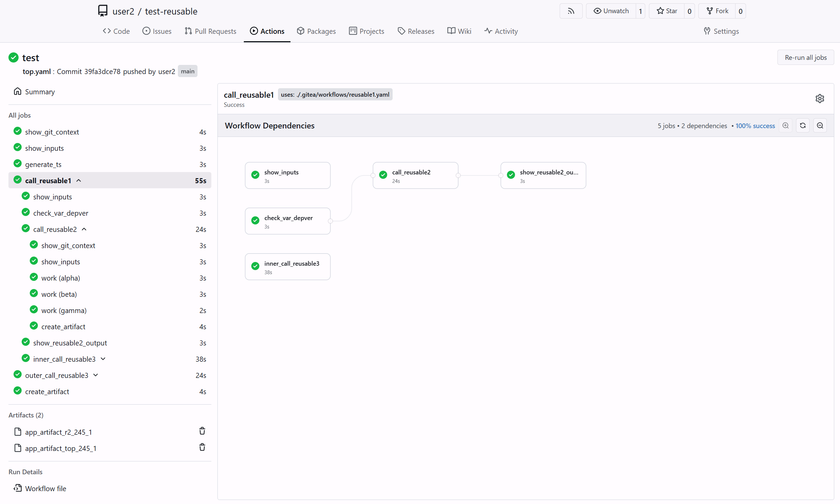Image resolution: width=840 pixels, height=504 pixels.
Task: Open the forks count
Action: (x=741, y=11)
